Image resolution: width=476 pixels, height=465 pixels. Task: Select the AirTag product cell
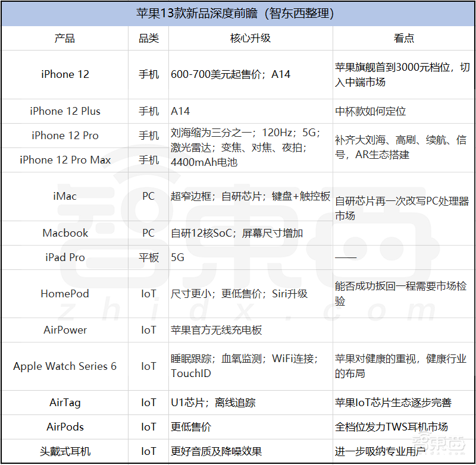click(x=65, y=403)
